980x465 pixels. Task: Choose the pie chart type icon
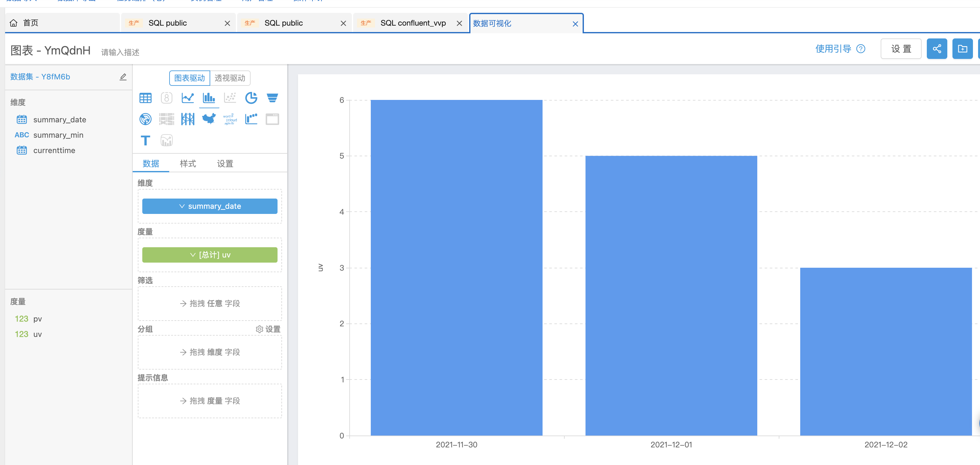point(251,98)
